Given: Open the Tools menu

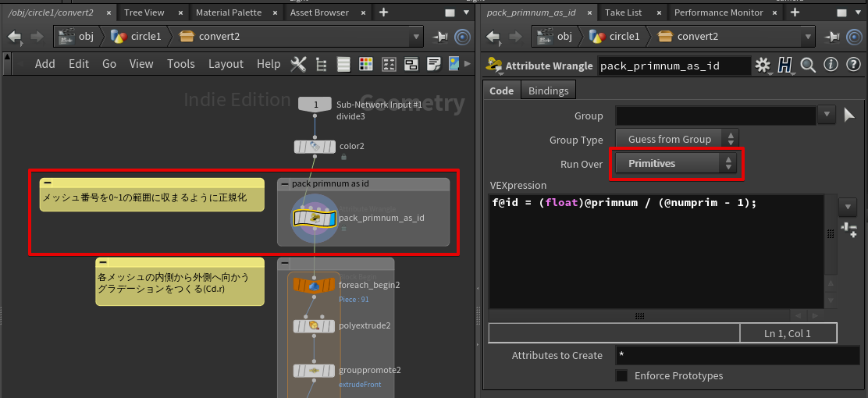Looking at the screenshot, I should coord(181,64).
